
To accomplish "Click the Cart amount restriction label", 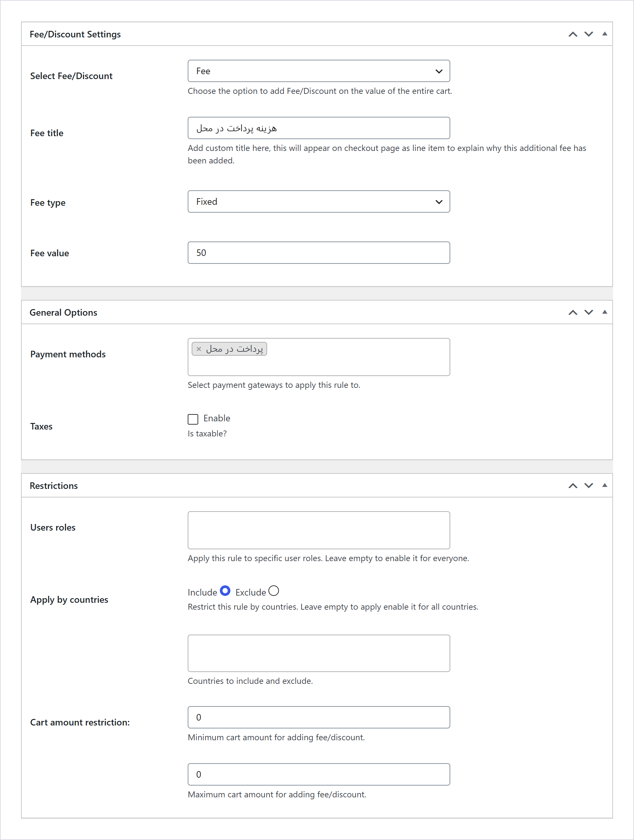I will [80, 722].
